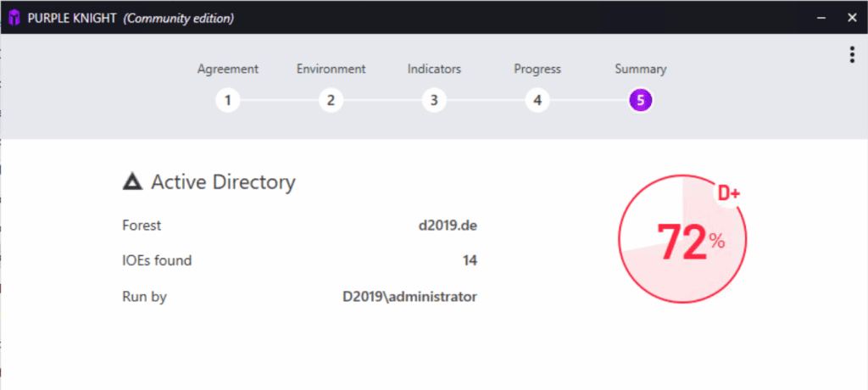Click the Summary step label
This screenshot has width=868, height=390.
click(x=640, y=70)
